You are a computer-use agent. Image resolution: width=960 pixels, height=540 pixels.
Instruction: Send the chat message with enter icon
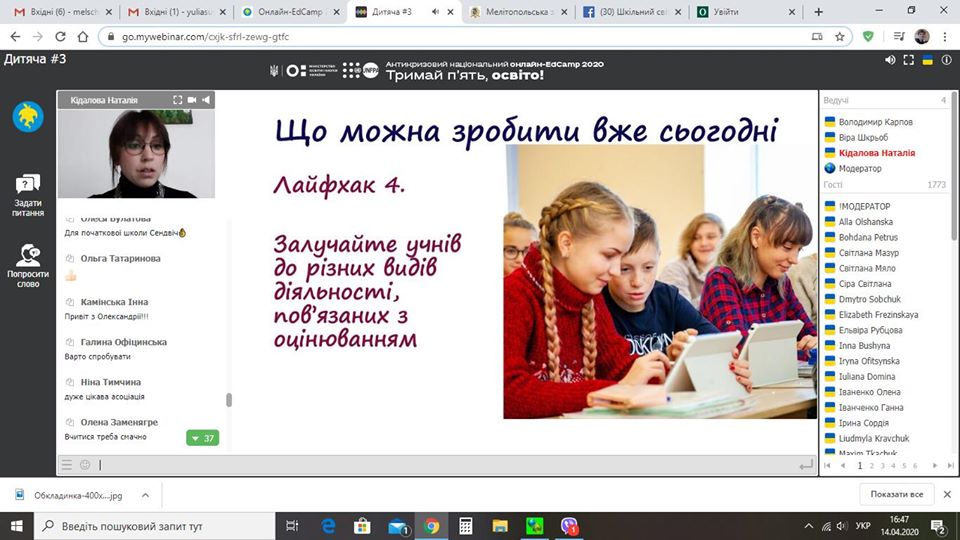805,465
